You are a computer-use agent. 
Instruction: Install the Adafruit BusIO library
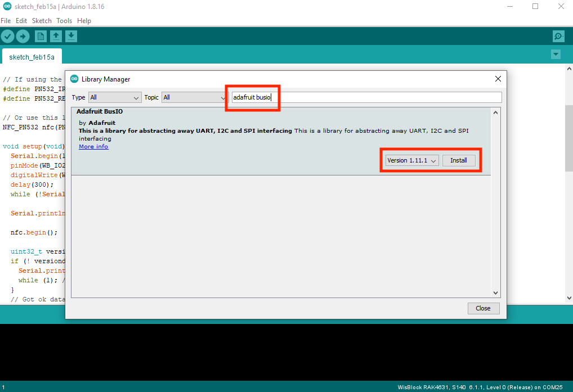coord(459,161)
